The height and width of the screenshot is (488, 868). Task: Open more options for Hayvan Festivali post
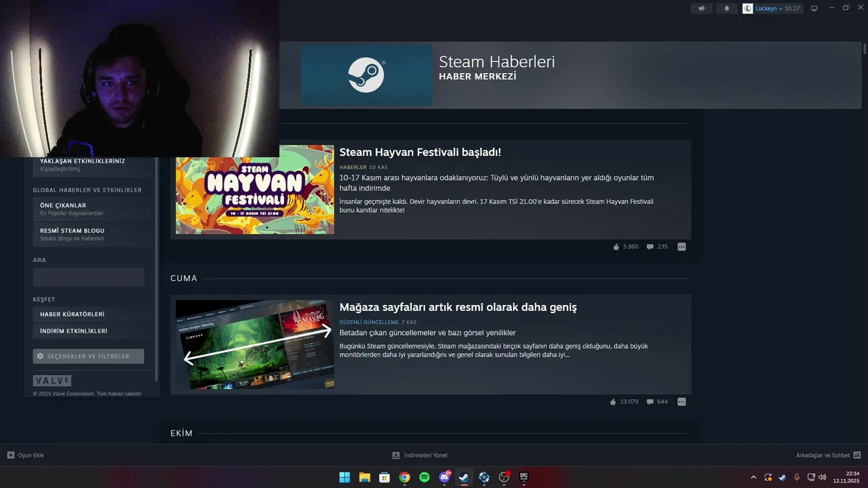tap(682, 247)
